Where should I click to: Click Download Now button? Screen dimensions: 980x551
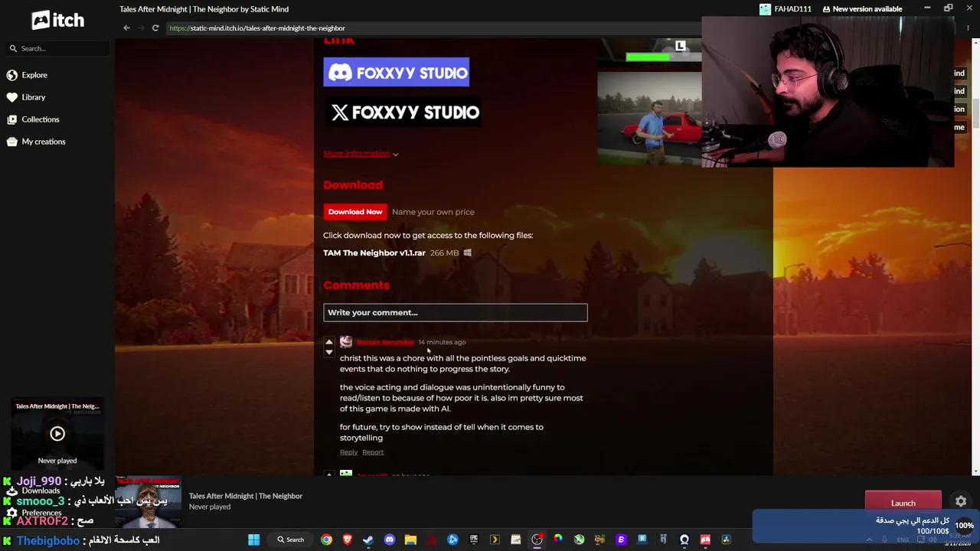point(354,212)
